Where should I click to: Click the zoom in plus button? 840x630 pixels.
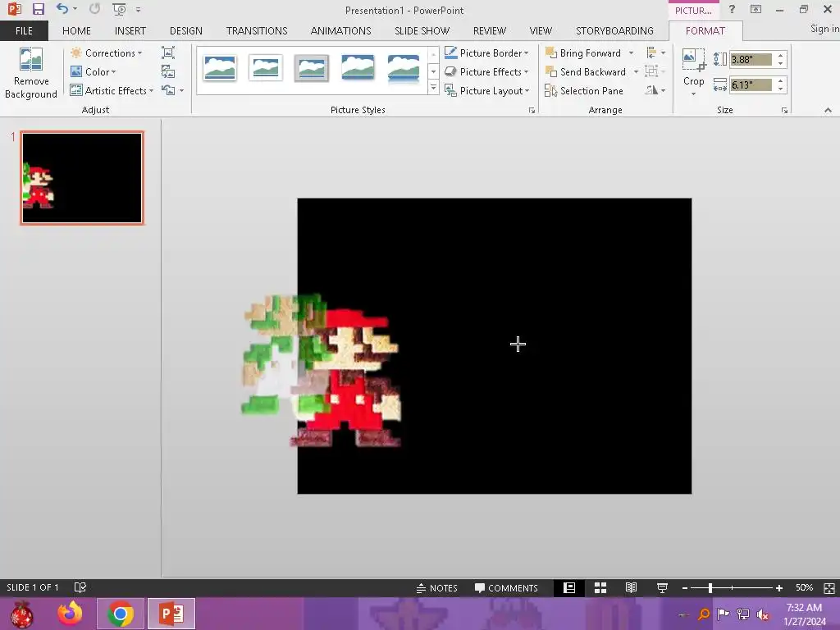coord(779,587)
